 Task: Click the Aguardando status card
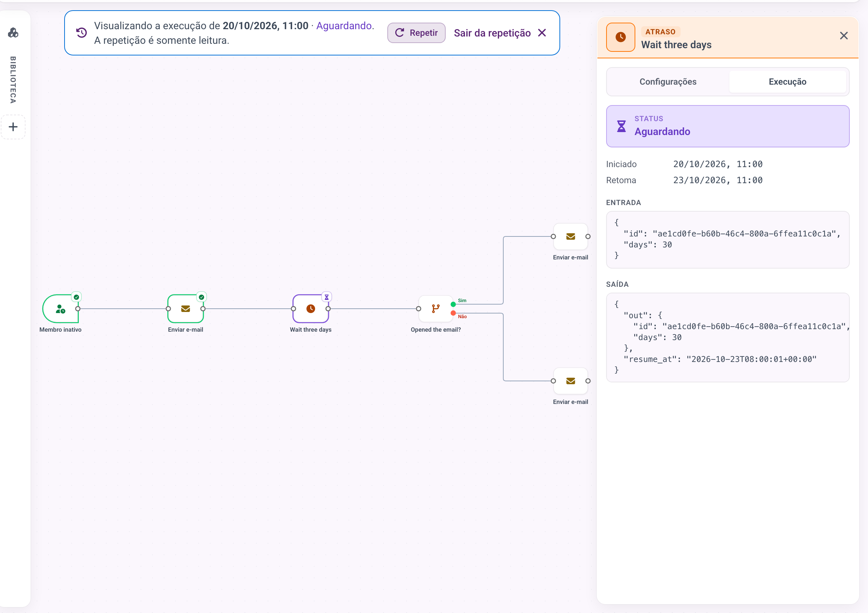pyautogui.click(x=727, y=126)
